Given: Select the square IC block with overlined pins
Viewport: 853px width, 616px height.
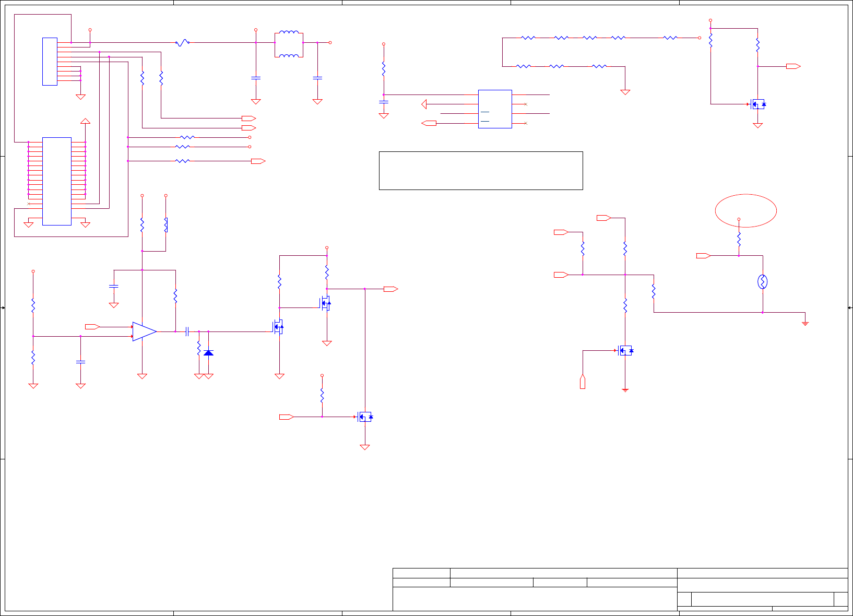Looking at the screenshot, I should (x=495, y=109).
